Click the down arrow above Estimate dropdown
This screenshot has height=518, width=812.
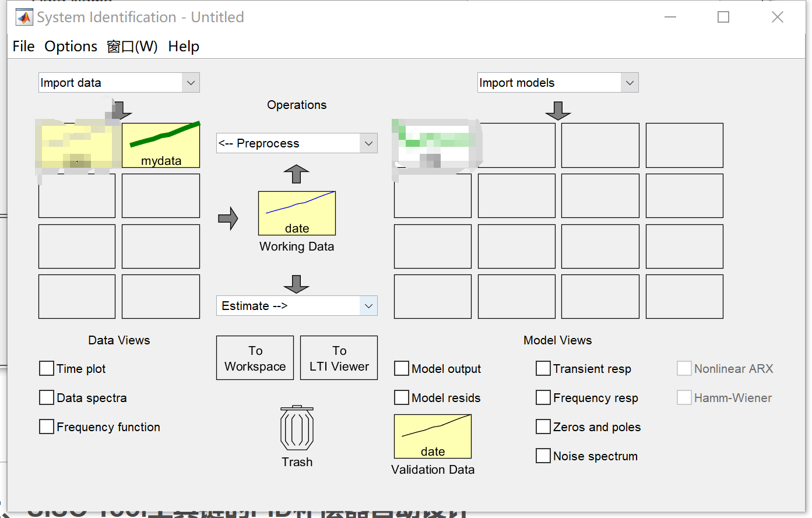coord(296,284)
